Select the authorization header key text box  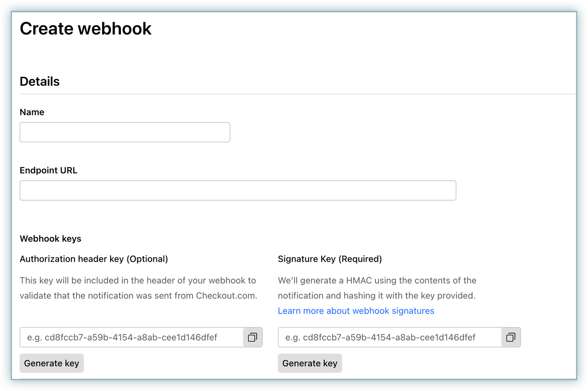pyautogui.click(x=132, y=338)
